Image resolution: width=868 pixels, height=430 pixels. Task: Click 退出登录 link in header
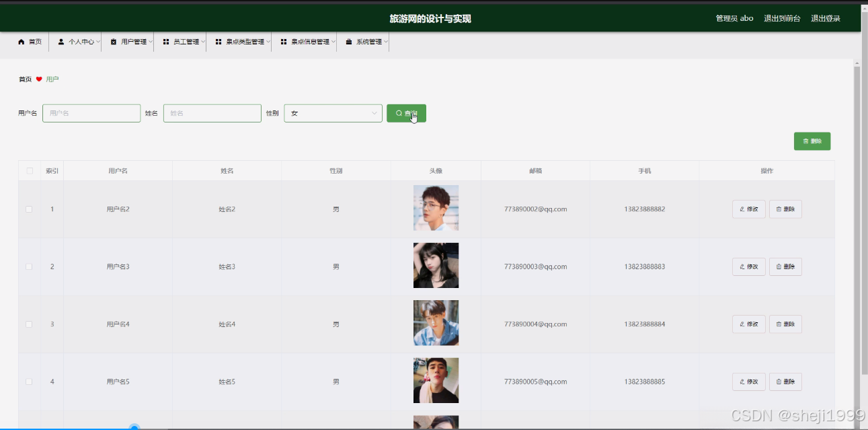tap(826, 18)
